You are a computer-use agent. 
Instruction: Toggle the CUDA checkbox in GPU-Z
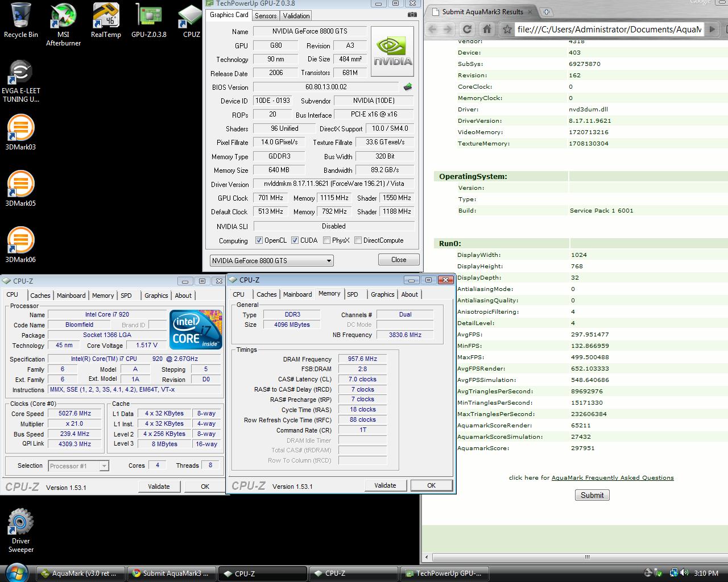click(x=295, y=240)
